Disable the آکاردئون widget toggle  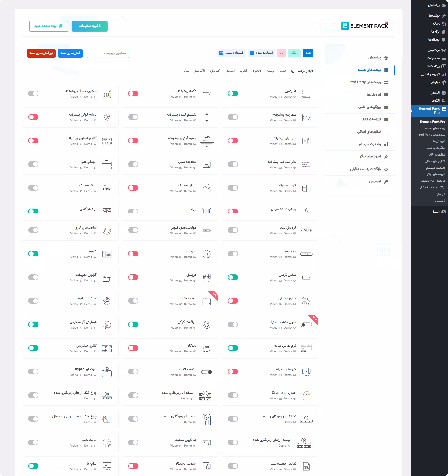pyautogui.click(x=233, y=93)
